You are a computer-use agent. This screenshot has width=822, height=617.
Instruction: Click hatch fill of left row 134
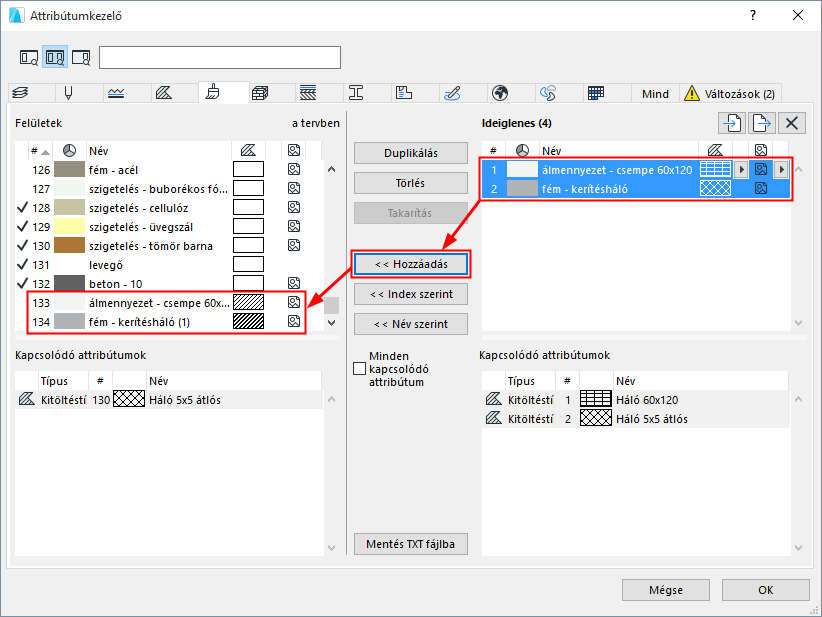click(248, 321)
